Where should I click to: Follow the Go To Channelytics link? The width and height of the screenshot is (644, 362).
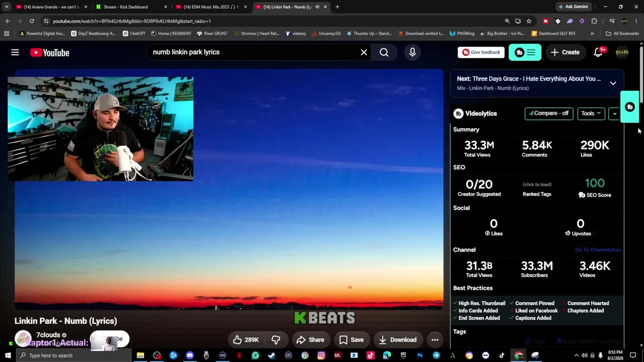(598, 250)
